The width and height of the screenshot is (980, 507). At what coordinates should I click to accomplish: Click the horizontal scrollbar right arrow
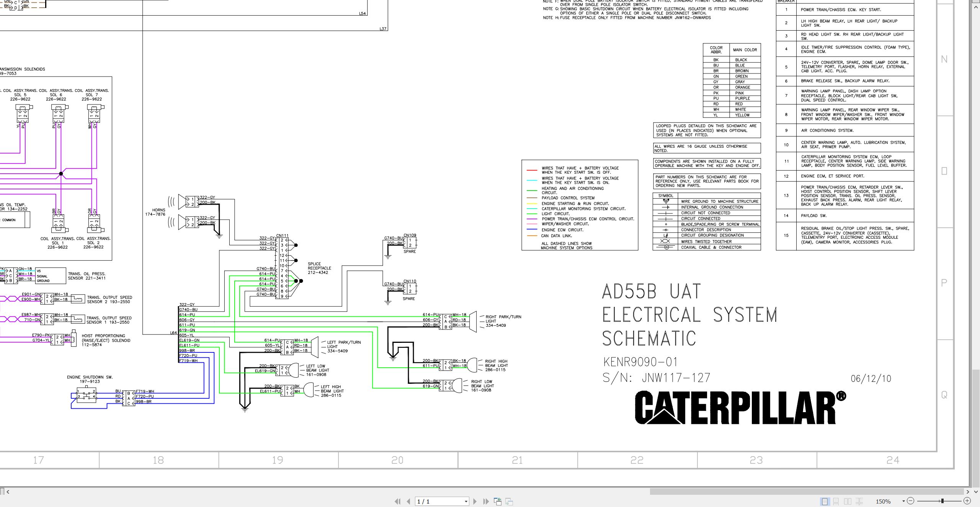point(967,492)
